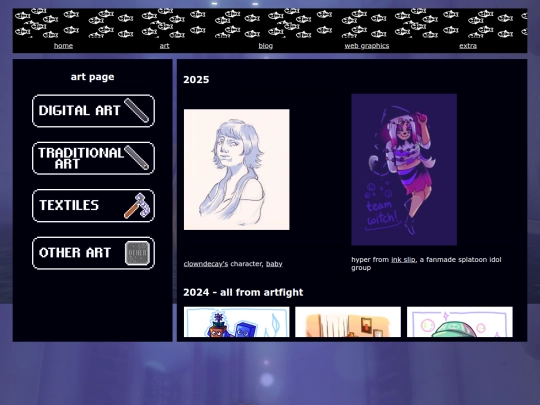Go to the art page link
This screenshot has width=540, height=405.
click(164, 46)
